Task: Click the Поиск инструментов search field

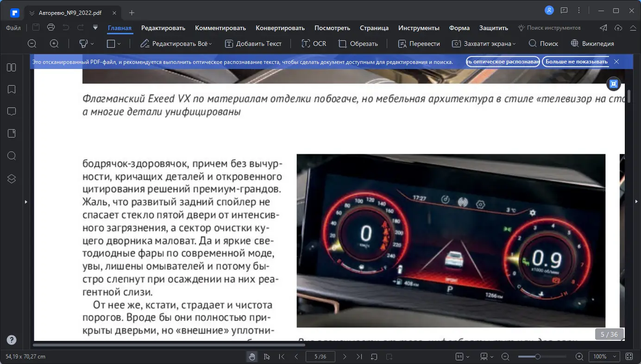Action: click(549, 28)
